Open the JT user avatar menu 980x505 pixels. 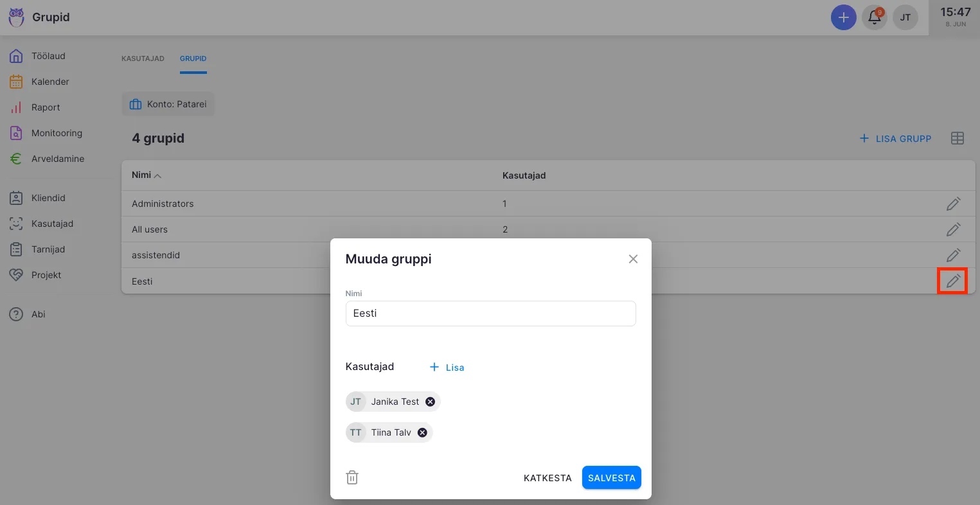[x=905, y=17]
